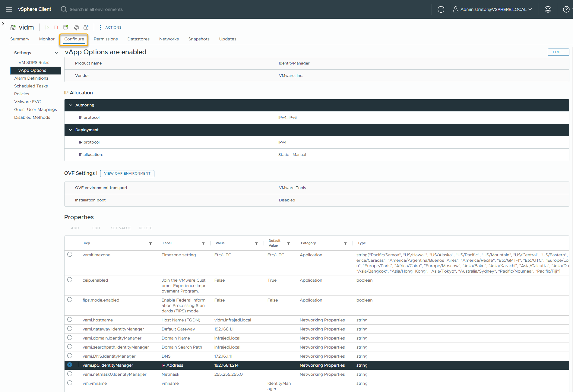
Task: Open the help question mark icon
Action: coord(566,9)
